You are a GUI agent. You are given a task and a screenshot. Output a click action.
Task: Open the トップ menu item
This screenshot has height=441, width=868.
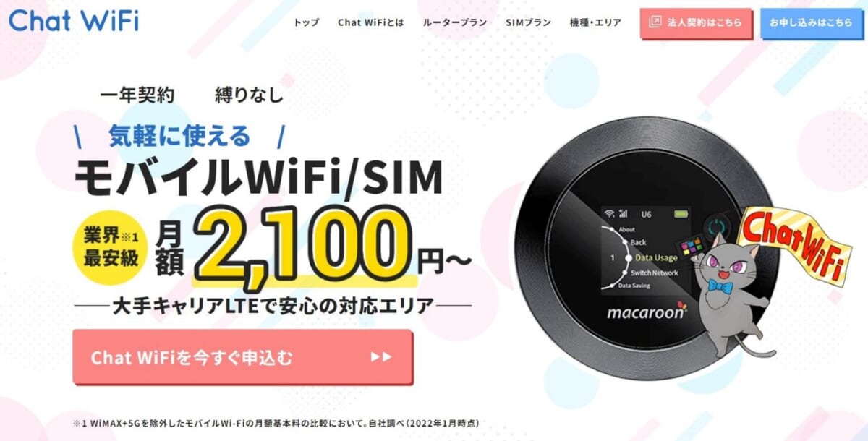pos(306,22)
